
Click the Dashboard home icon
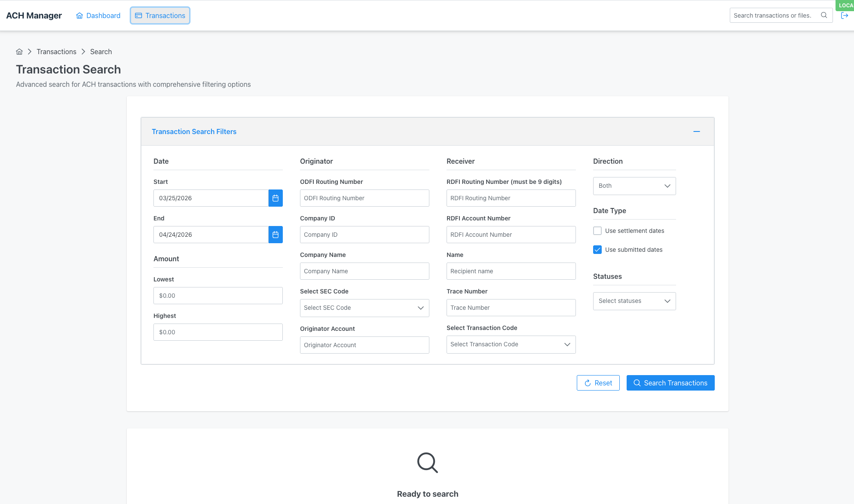point(79,15)
